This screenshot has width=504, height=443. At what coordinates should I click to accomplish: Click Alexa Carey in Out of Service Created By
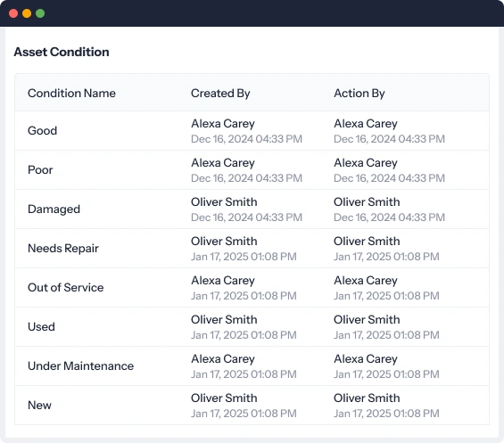(x=223, y=281)
